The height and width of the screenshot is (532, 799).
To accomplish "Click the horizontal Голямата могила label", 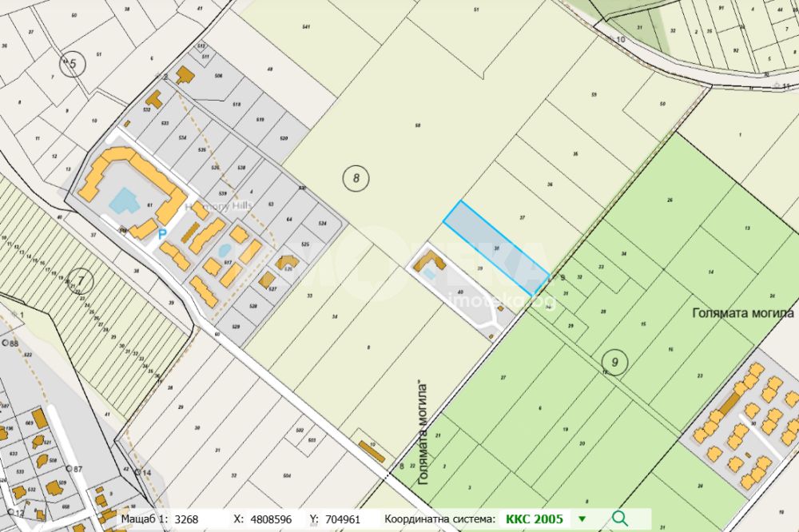I will (x=743, y=312).
